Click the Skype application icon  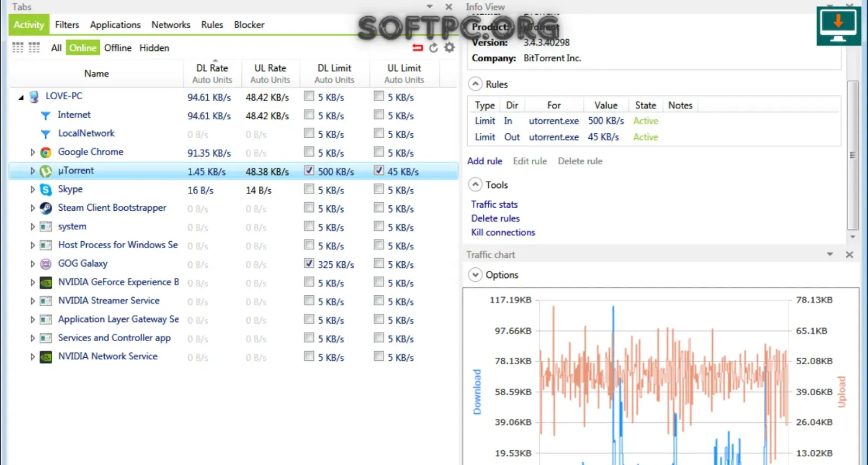coord(46,190)
